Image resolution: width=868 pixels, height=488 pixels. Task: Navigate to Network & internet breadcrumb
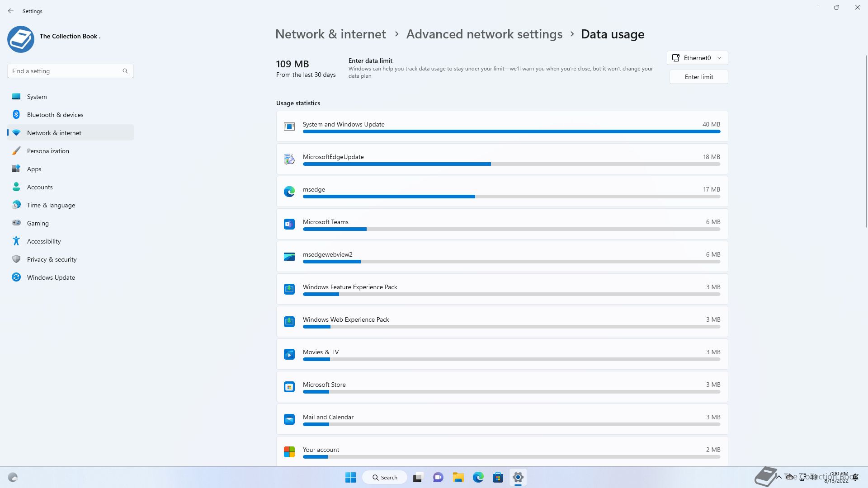330,34
